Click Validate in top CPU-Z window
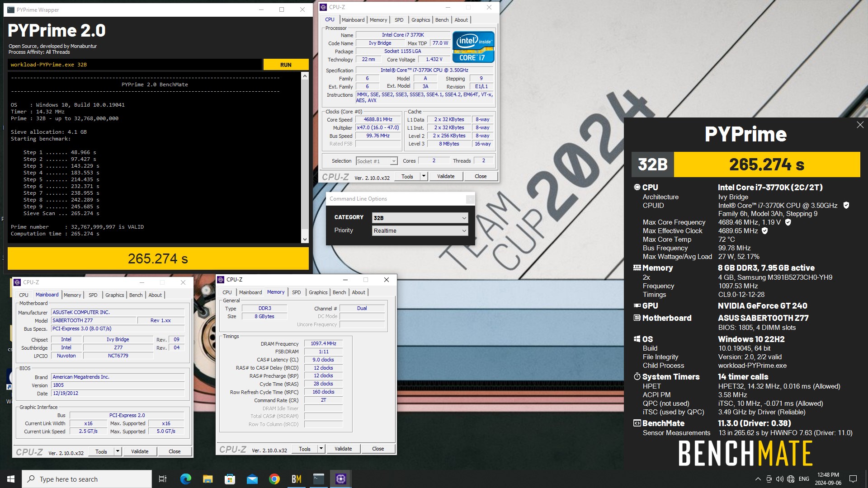The width and height of the screenshot is (868, 488). pos(446,176)
